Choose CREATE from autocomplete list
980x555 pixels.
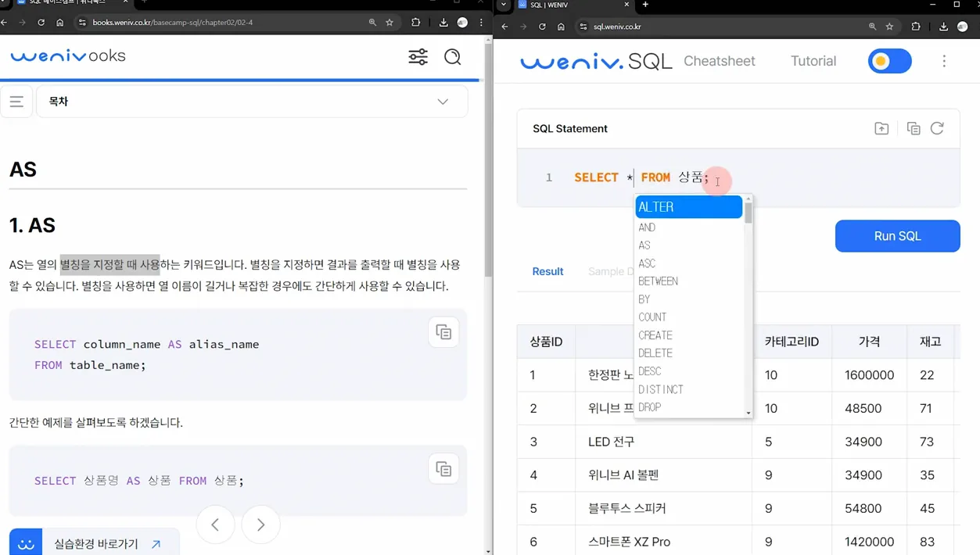(689, 335)
